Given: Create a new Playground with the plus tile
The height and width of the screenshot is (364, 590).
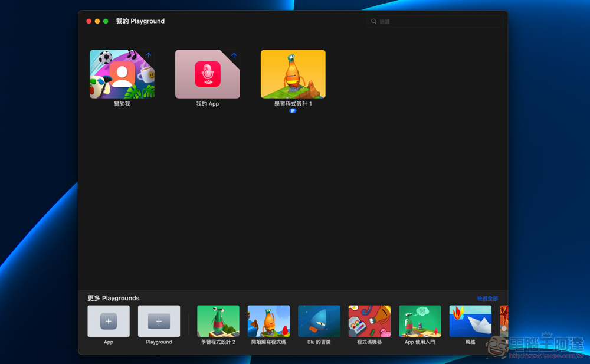Looking at the screenshot, I should tap(159, 321).
